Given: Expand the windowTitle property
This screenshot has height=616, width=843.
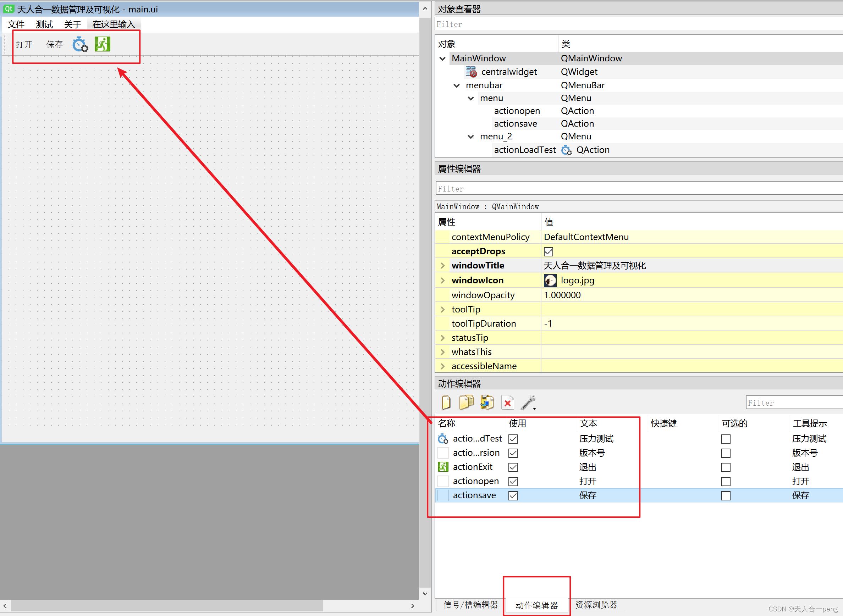Looking at the screenshot, I should pos(443,266).
